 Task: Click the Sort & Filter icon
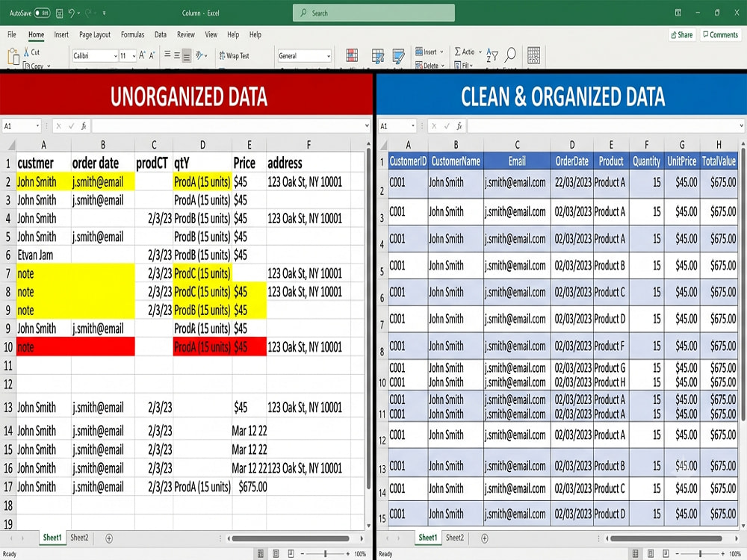click(x=492, y=56)
